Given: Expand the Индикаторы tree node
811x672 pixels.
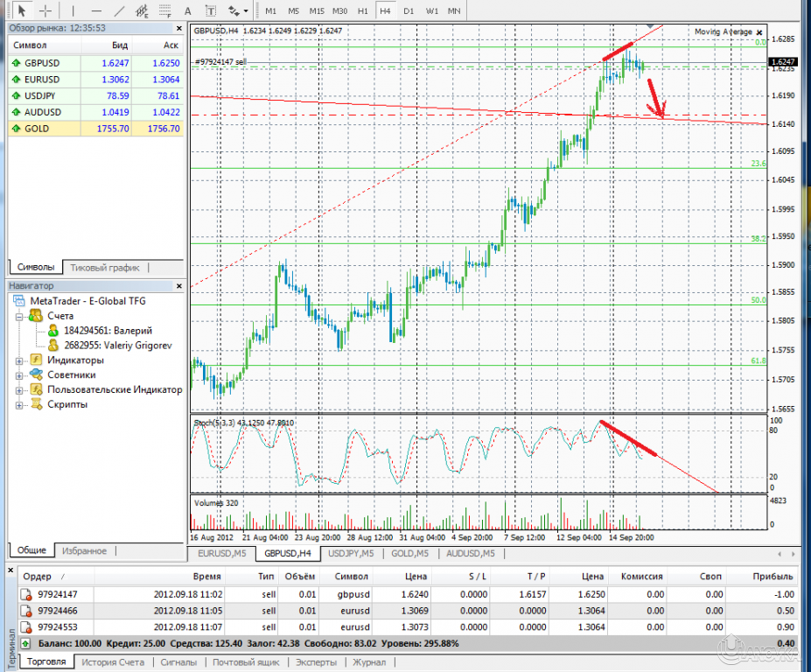Looking at the screenshot, I should click(x=19, y=360).
